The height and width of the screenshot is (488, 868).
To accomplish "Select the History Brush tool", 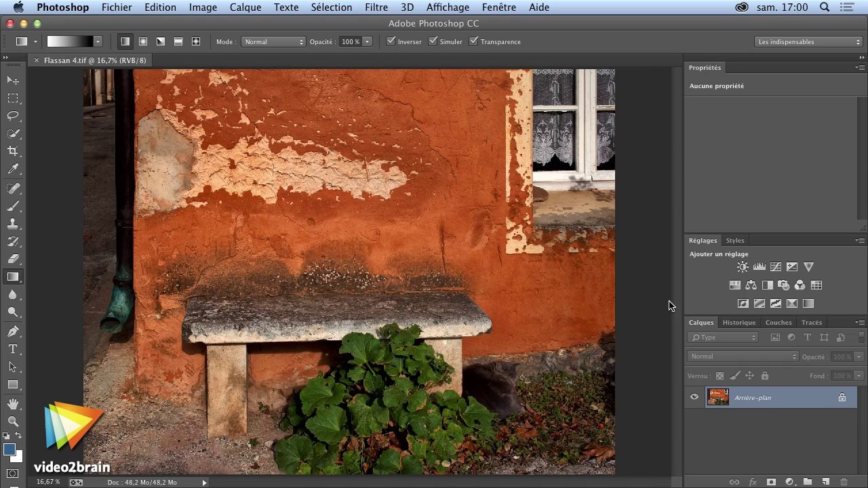I will coord(13,241).
